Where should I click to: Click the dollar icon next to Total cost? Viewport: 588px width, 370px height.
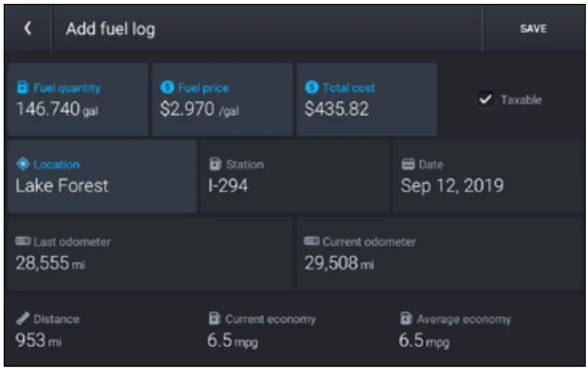312,87
